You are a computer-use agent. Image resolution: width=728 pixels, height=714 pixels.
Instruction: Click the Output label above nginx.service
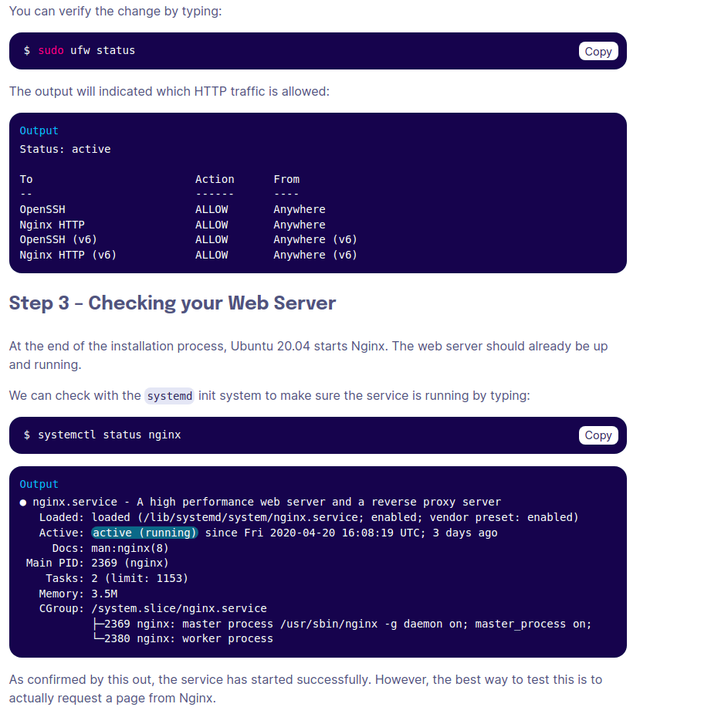39,485
